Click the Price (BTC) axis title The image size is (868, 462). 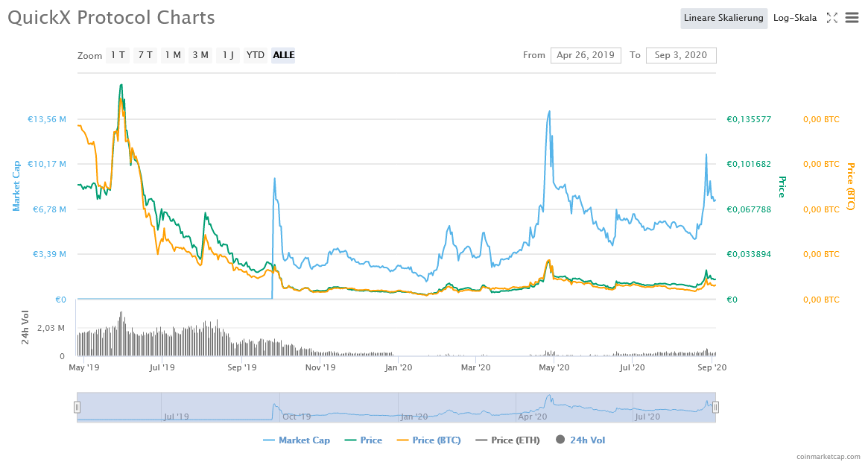click(x=851, y=186)
